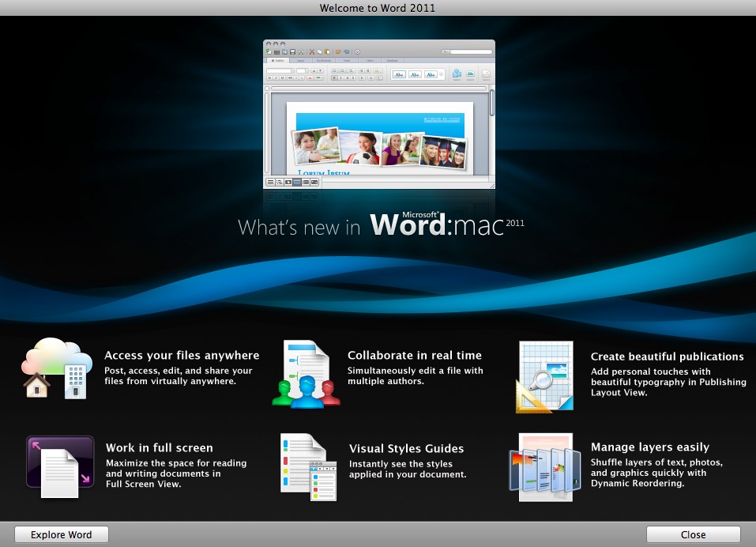Open the 'Manage layers easily' heading
Image resolution: width=756 pixels, height=547 pixels.
pyautogui.click(x=650, y=447)
